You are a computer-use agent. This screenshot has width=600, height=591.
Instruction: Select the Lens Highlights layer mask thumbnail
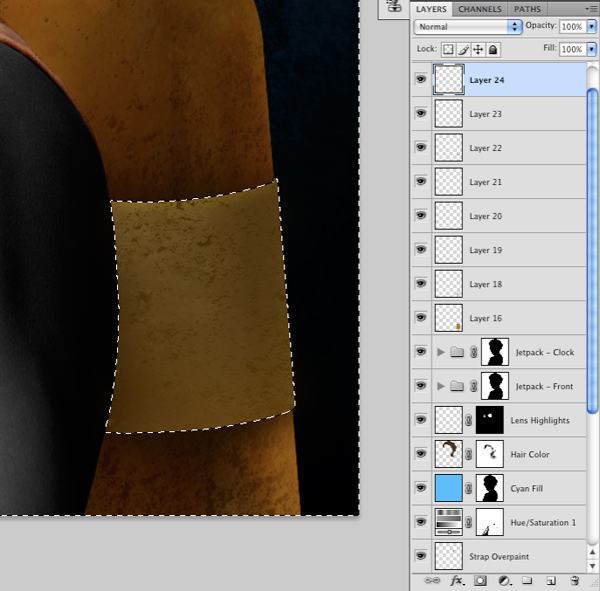click(x=489, y=420)
